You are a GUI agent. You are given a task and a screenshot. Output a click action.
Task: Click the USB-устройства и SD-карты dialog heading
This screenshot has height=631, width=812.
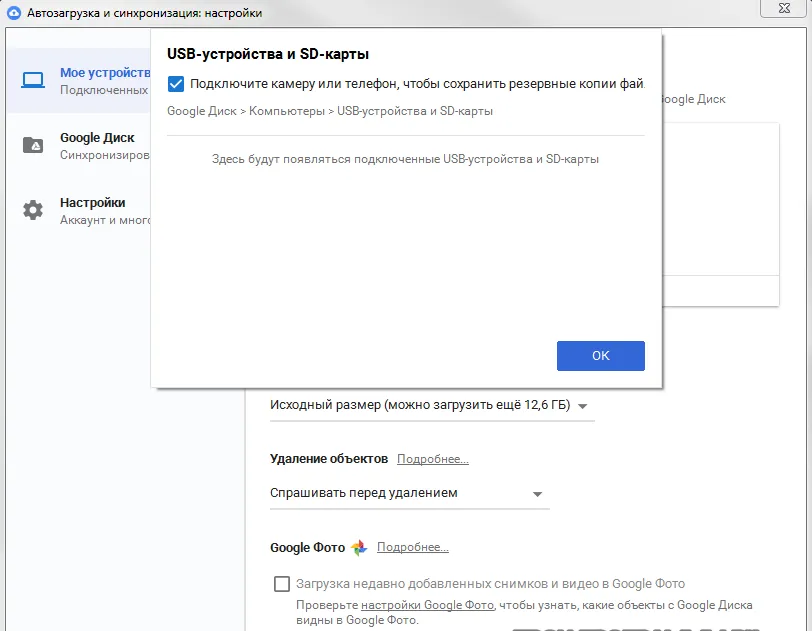[268, 54]
